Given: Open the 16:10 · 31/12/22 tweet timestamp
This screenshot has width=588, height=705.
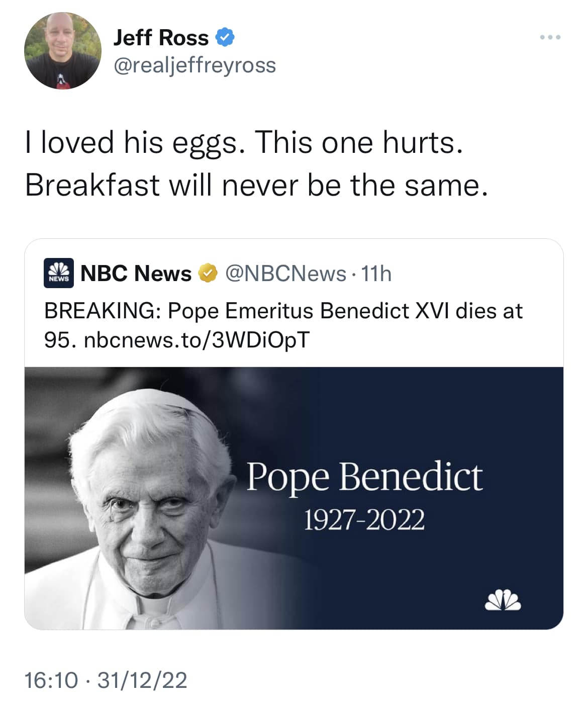Looking at the screenshot, I should pos(106,680).
